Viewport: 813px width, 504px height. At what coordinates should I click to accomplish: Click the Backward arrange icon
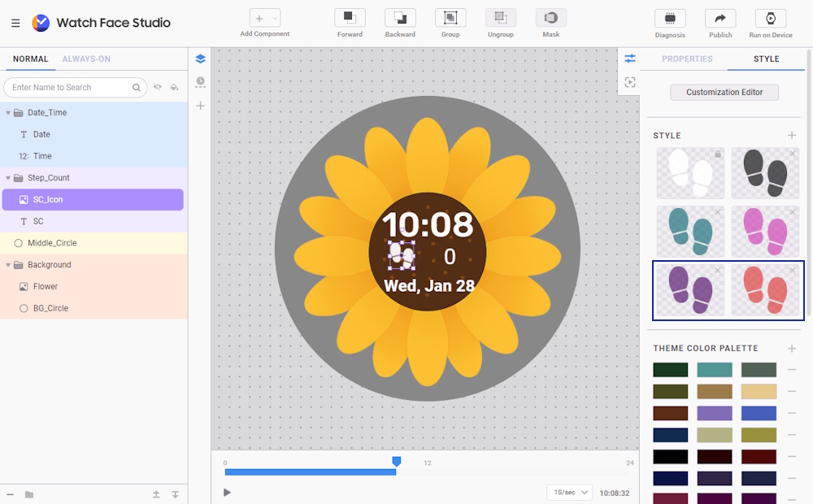click(x=400, y=18)
